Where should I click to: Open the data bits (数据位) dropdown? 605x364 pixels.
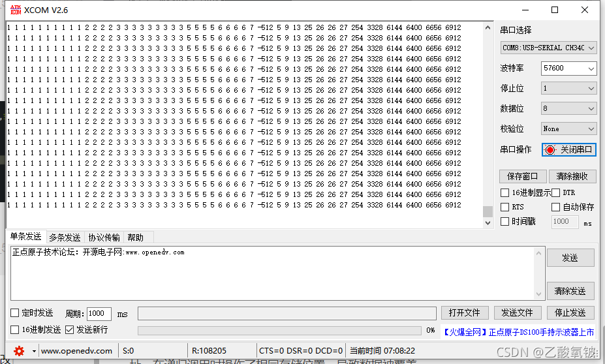coord(568,108)
